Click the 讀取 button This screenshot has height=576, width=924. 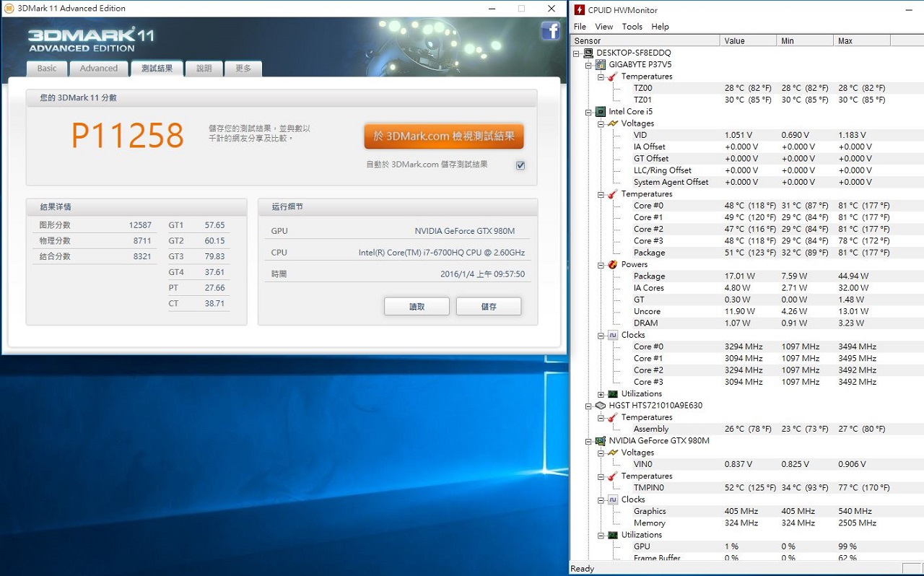coord(417,306)
